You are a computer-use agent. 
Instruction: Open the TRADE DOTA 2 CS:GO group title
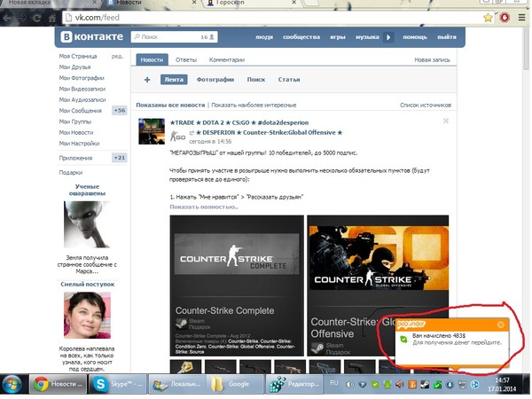[x=239, y=123]
